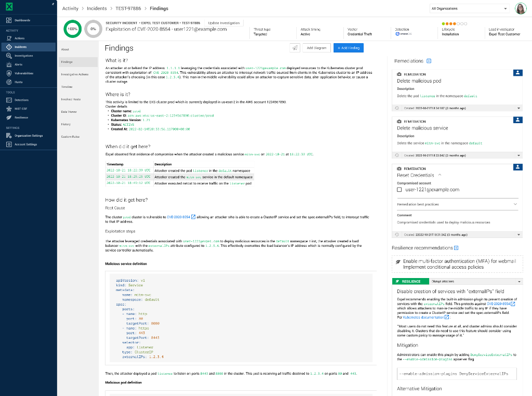Click the paper plane send icon
Screen dimensions: 532x396
[295, 48]
